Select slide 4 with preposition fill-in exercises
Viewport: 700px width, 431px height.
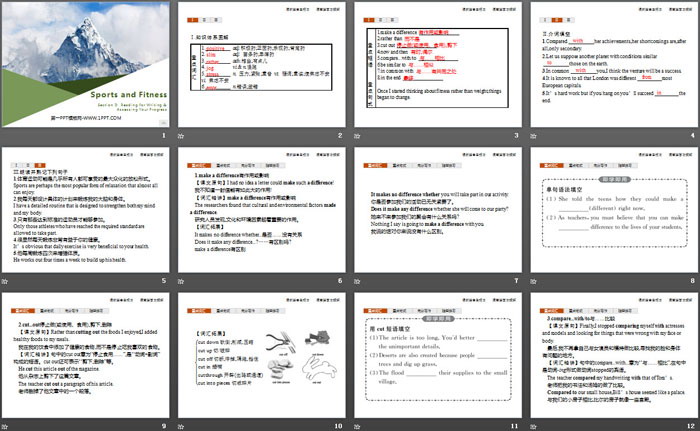[x=612, y=69]
